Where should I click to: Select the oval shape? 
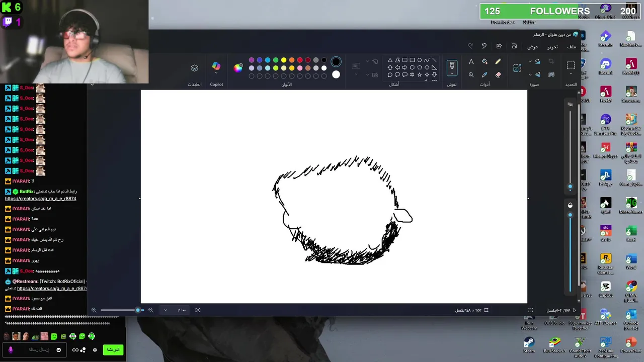click(x=420, y=60)
